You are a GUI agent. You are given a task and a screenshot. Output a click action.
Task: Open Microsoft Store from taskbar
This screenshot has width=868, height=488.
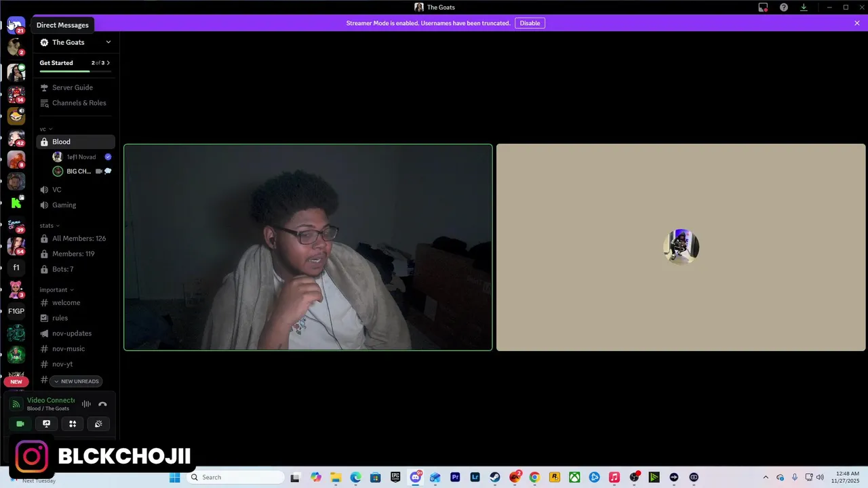click(375, 477)
